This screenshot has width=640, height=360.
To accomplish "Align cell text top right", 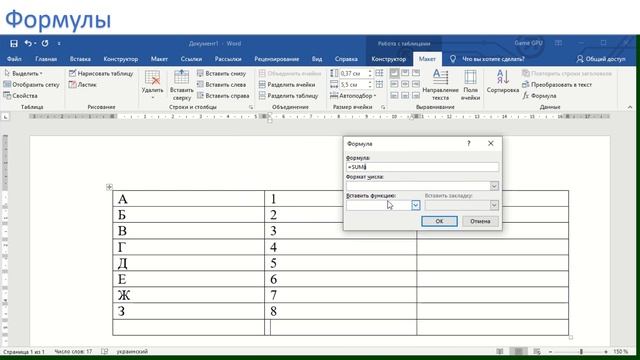I will [416, 73].
